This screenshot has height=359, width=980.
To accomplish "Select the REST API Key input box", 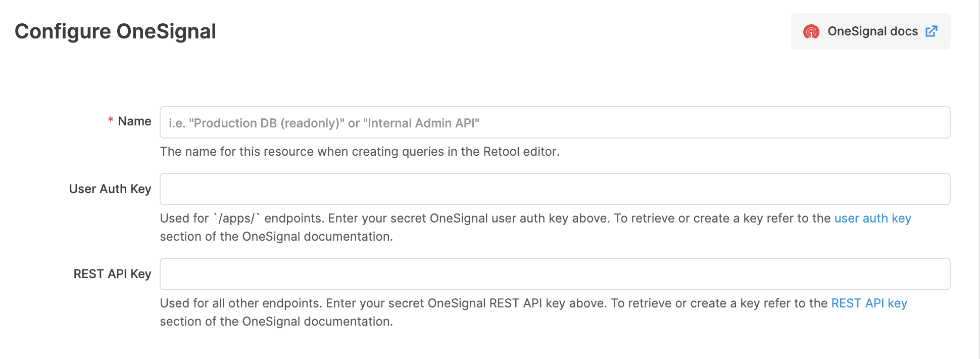I will point(555,274).
